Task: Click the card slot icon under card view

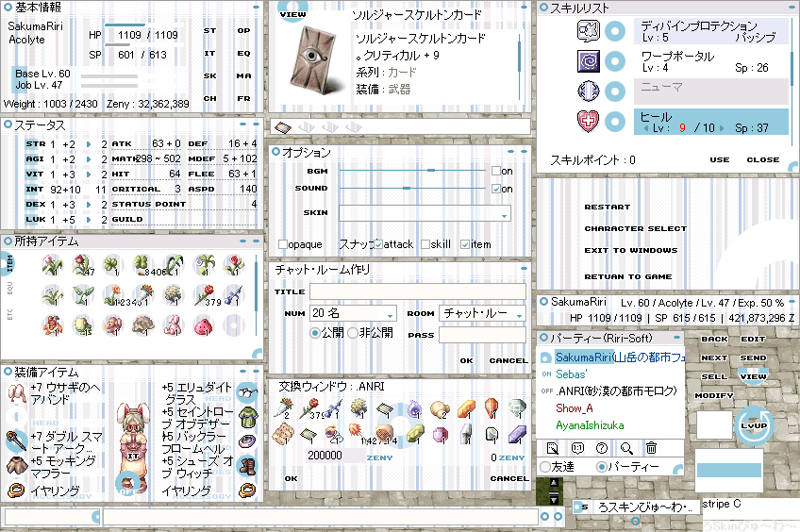Action: 283,127
